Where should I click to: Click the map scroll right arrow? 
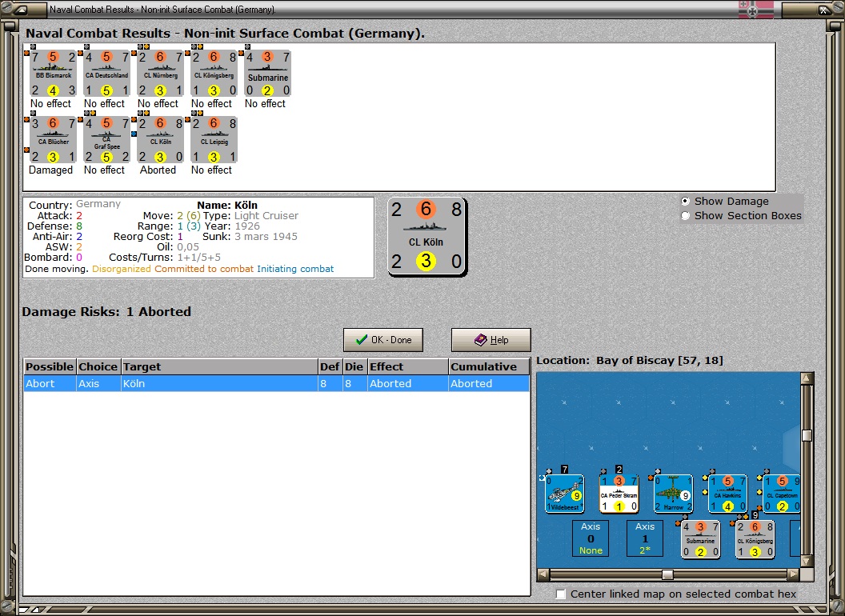click(793, 574)
